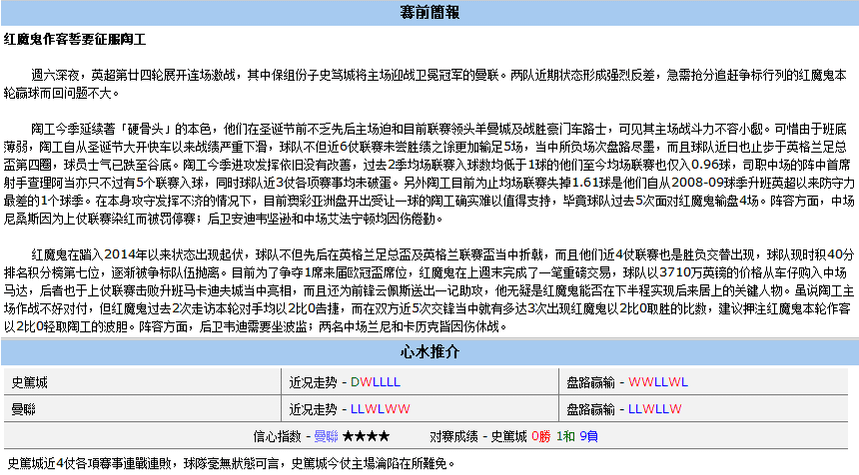The height and width of the screenshot is (475, 859).
Task: Click the 心水推介 section header
Action: pos(430,352)
